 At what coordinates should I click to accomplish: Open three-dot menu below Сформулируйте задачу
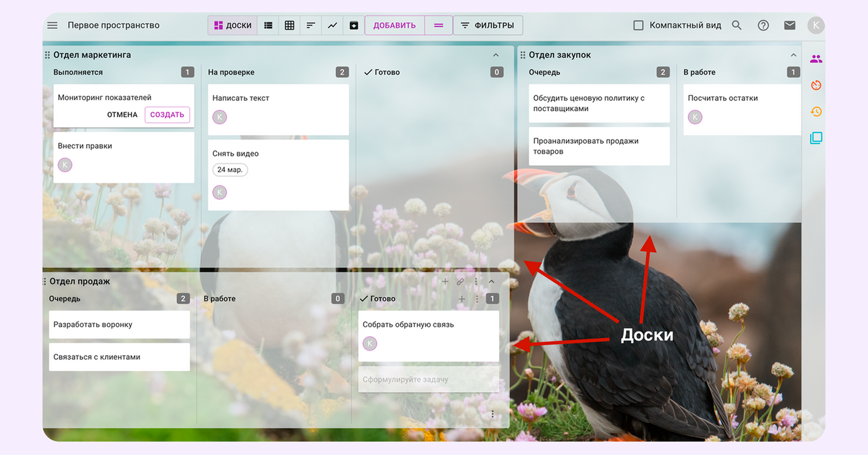(493, 414)
